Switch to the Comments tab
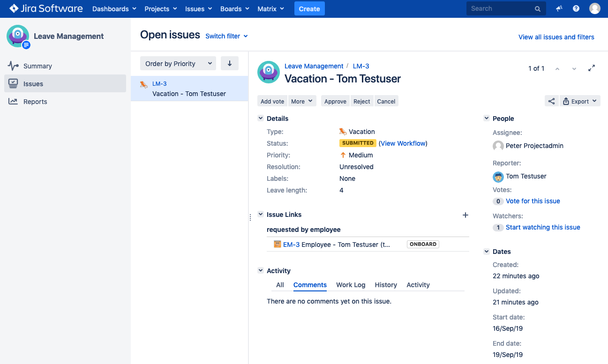 310,285
